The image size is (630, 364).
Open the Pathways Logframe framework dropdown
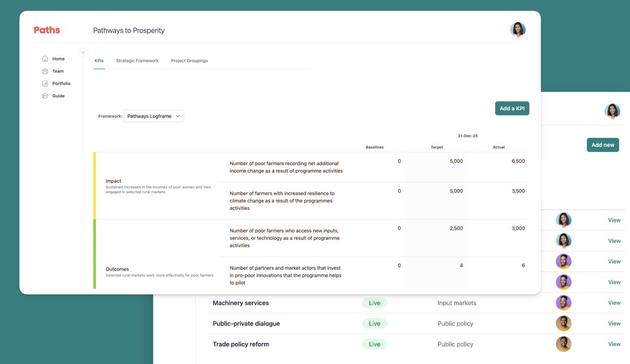coord(154,116)
